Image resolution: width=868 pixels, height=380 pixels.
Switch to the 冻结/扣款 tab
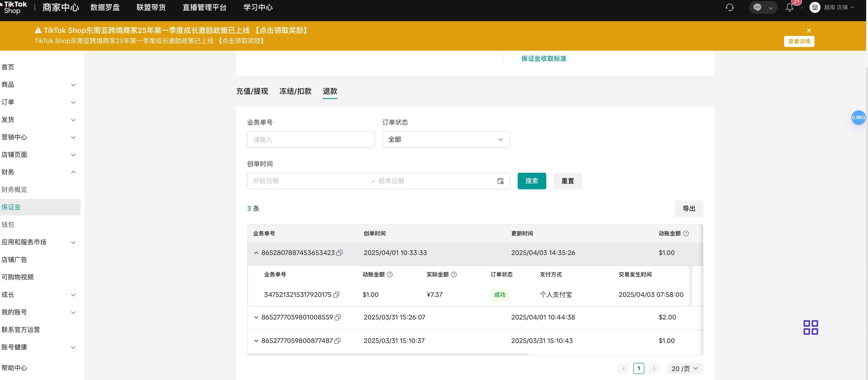[295, 91]
